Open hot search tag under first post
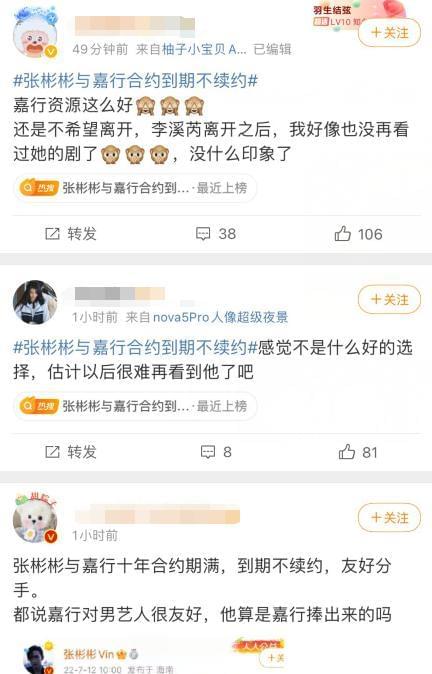Image resolution: width=432 pixels, height=674 pixels. point(135,188)
